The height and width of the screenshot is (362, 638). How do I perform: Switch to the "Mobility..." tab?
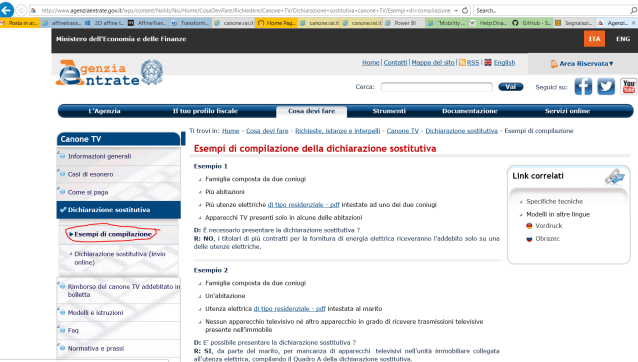coord(446,23)
